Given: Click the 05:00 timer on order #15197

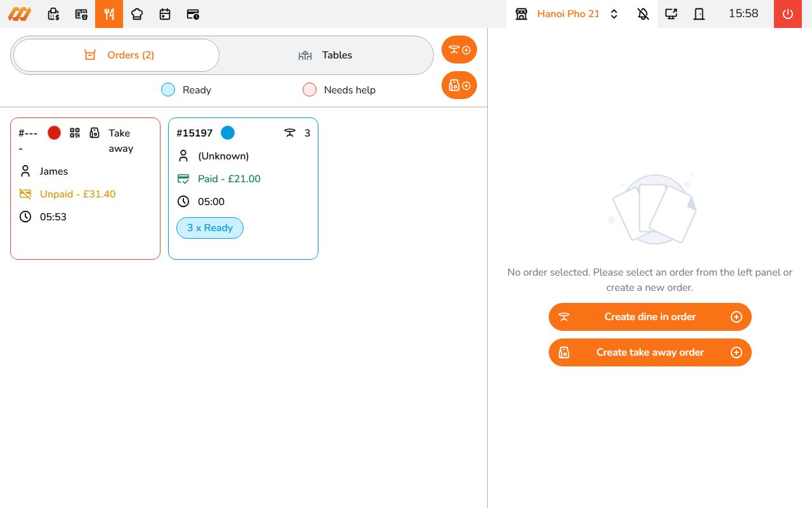Looking at the screenshot, I should point(211,202).
